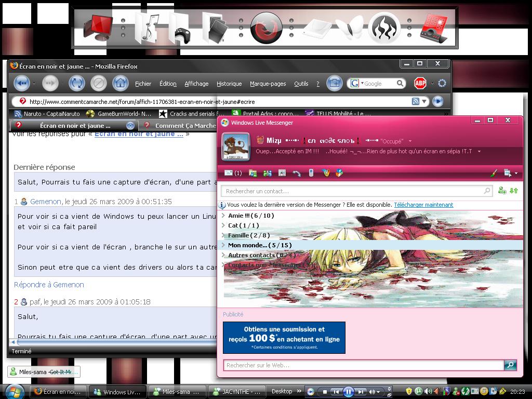This screenshot has width=532, height=399.
Task: Click RSS feed icon in address bar
Action: [416, 101]
